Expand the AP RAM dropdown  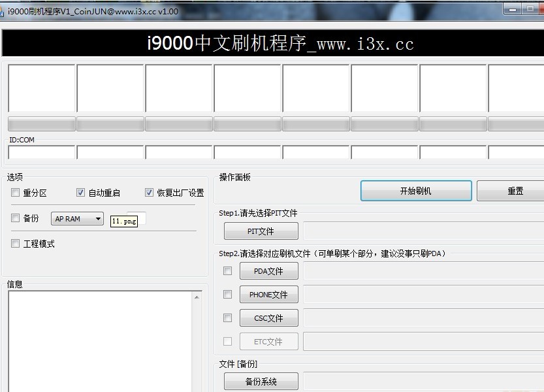[x=77, y=219]
